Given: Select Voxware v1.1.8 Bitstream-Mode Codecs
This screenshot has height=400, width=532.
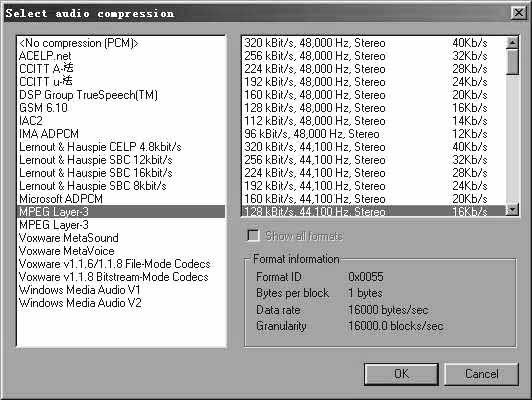Looking at the screenshot, I should 121,277.
